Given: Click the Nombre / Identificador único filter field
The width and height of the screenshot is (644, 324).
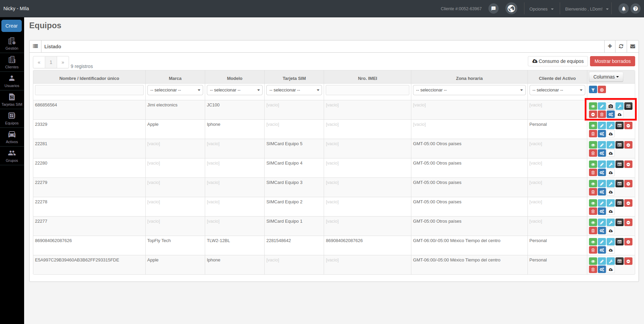Looking at the screenshot, I should (x=89, y=90).
